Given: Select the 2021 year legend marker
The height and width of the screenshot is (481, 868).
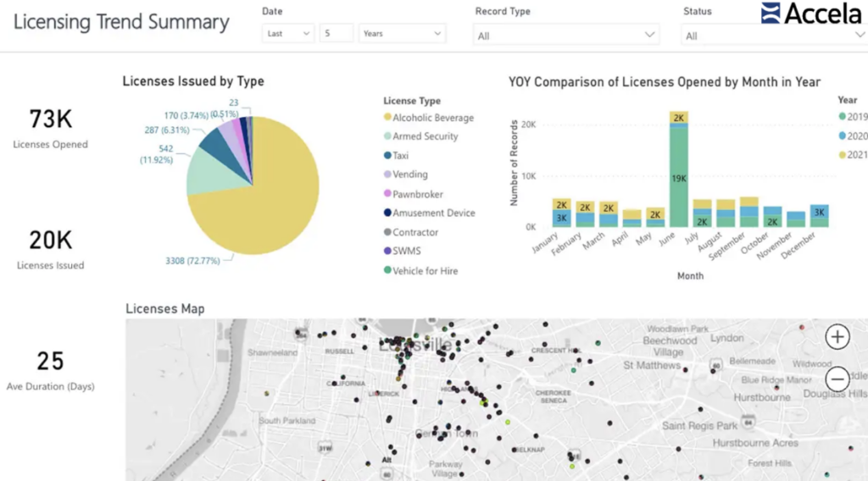Looking at the screenshot, I should (x=842, y=154).
